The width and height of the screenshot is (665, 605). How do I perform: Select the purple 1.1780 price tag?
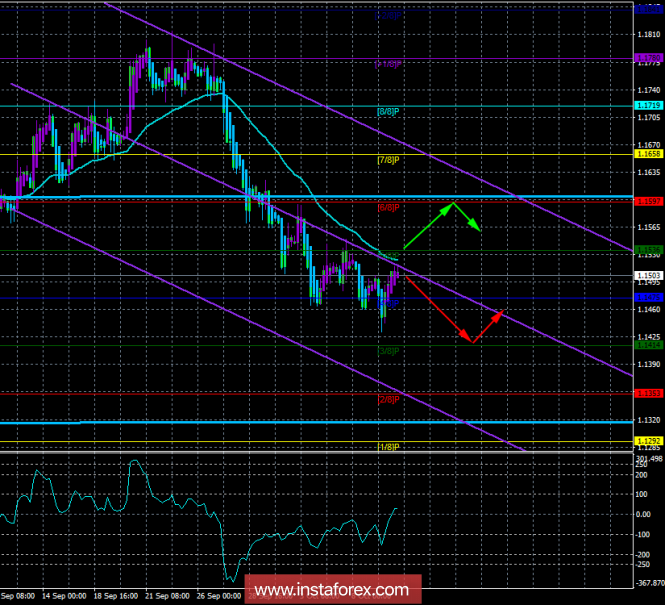click(649, 58)
